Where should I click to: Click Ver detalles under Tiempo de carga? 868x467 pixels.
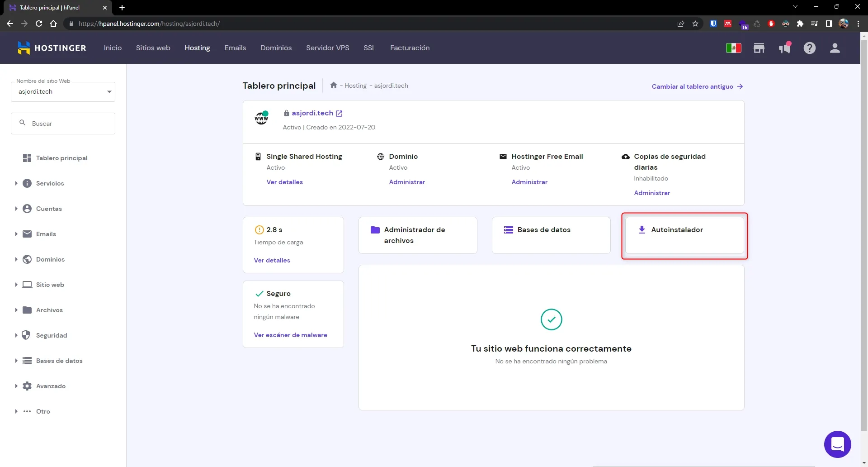point(272,260)
